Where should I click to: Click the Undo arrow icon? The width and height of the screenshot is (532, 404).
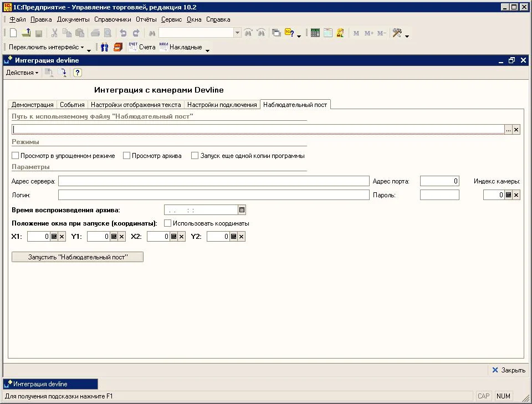[123, 33]
